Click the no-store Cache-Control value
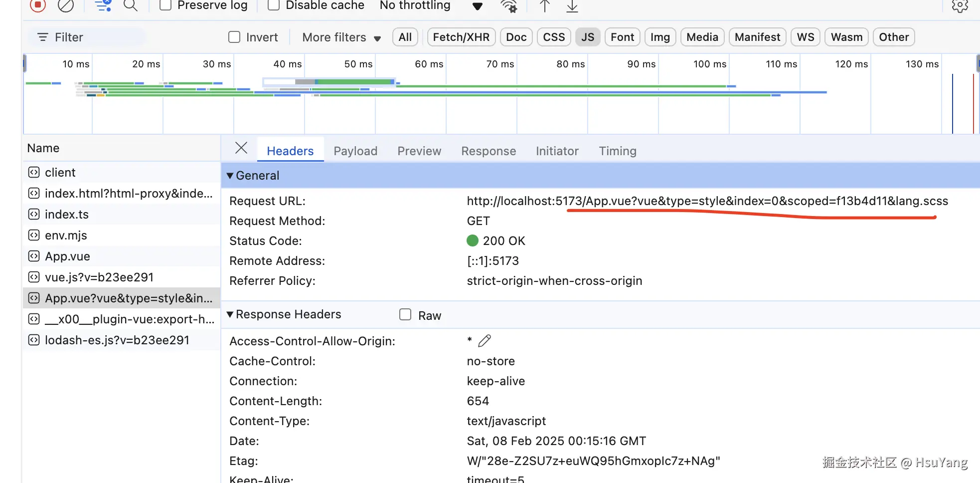Image resolution: width=980 pixels, height=483 pixels. pyautogui.click(x=490, y=361)
